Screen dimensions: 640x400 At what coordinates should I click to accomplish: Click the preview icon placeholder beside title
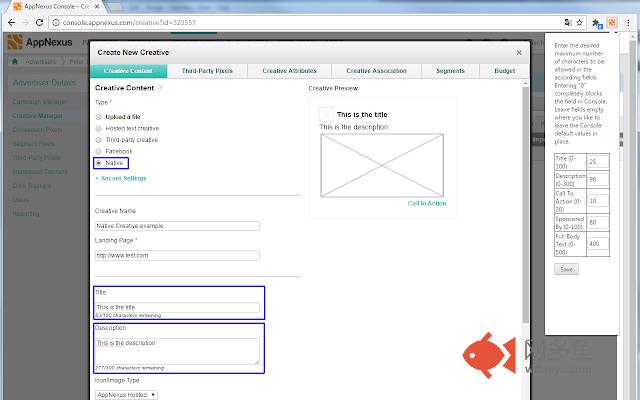[x=326, y=115]
